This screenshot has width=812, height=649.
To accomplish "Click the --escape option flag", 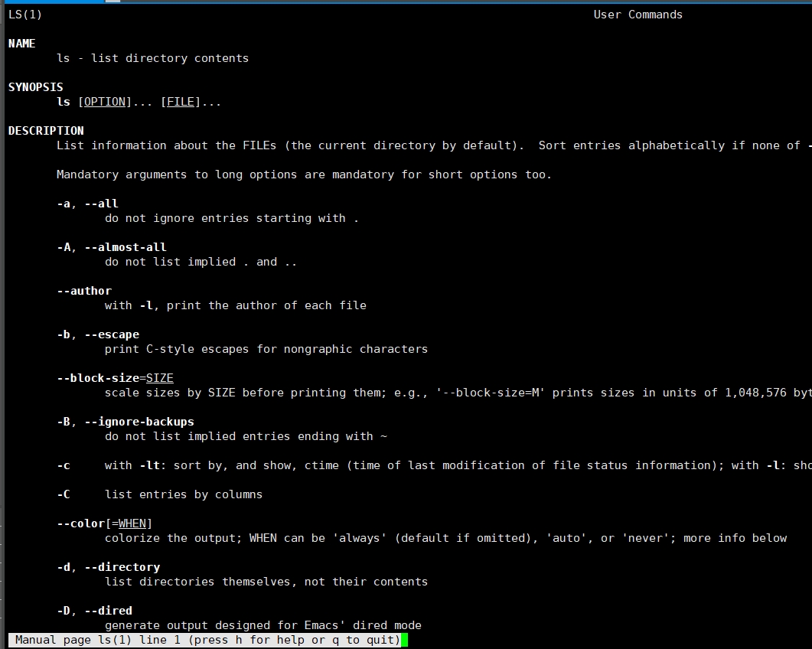I will click(112, 334).
